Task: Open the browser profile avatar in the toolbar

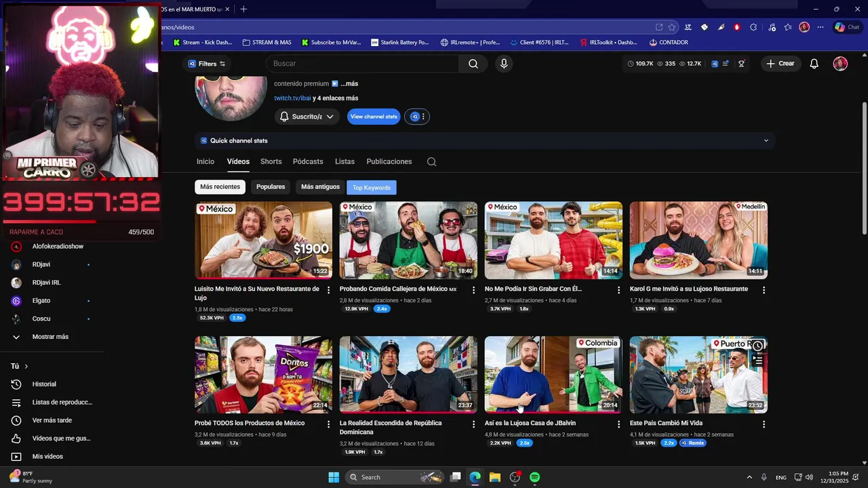Action: (804, 27)
